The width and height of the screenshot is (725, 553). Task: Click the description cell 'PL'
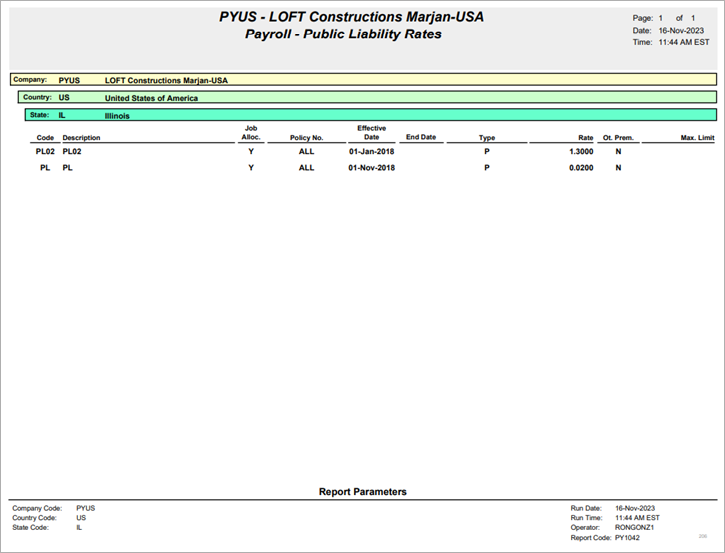click(x=68, y=168)
